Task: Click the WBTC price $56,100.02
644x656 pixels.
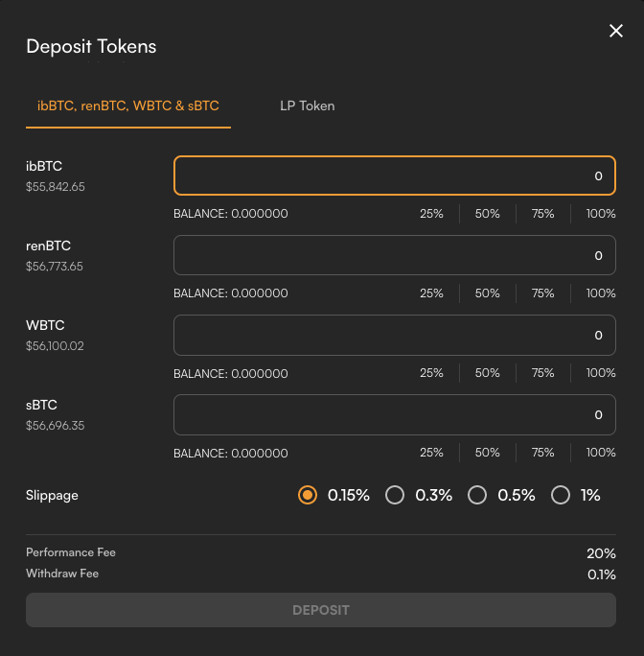Action: coord(55,346)
